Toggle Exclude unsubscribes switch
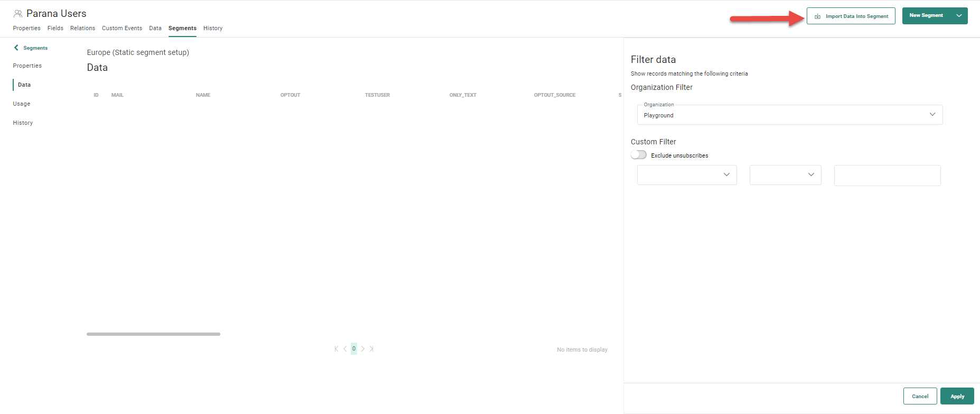 coord(639,155)
